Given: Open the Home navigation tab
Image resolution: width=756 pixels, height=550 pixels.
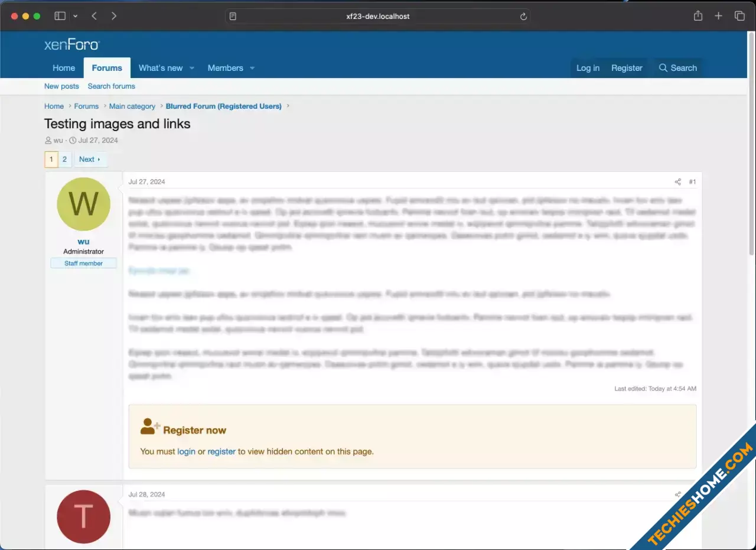Looking at the screenshot, I should 64,68.
